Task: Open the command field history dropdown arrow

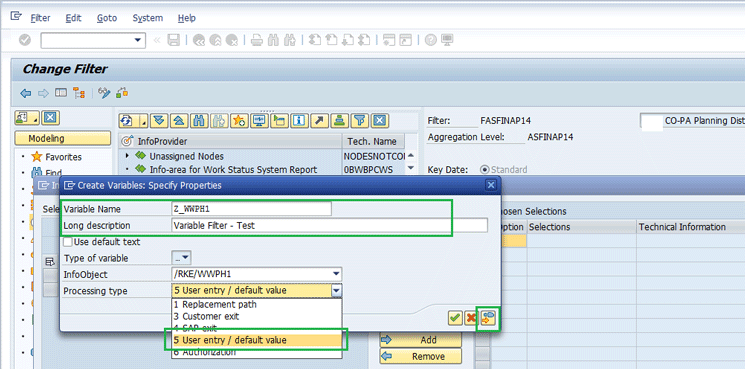Action: tap(138, 40)
